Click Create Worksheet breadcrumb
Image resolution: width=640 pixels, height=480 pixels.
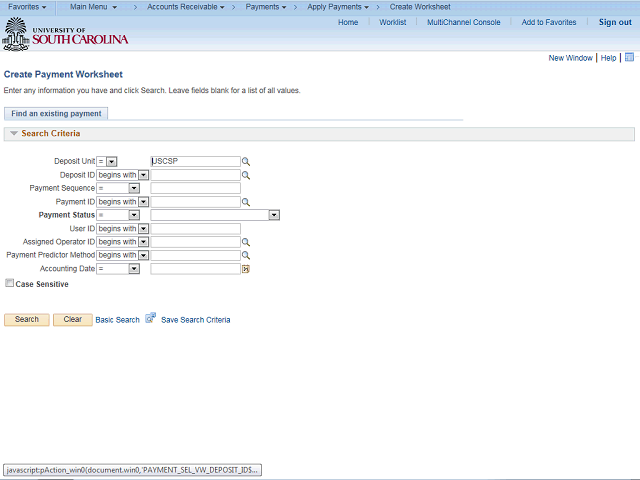(420, 7)
